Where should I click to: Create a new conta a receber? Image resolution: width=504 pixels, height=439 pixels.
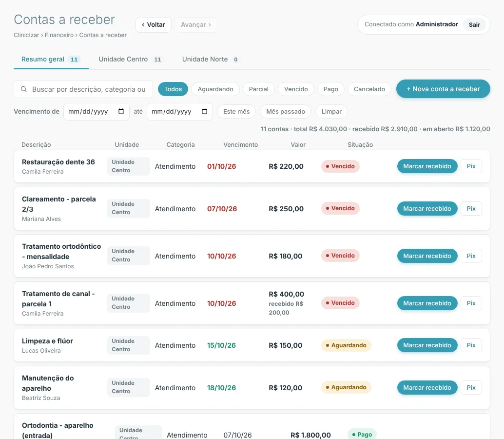point(443,89)
